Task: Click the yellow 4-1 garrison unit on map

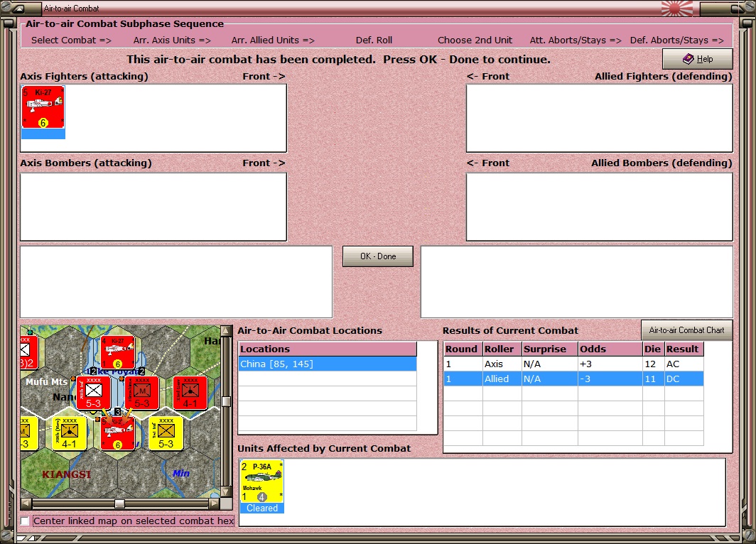Action: coord(70,434)
